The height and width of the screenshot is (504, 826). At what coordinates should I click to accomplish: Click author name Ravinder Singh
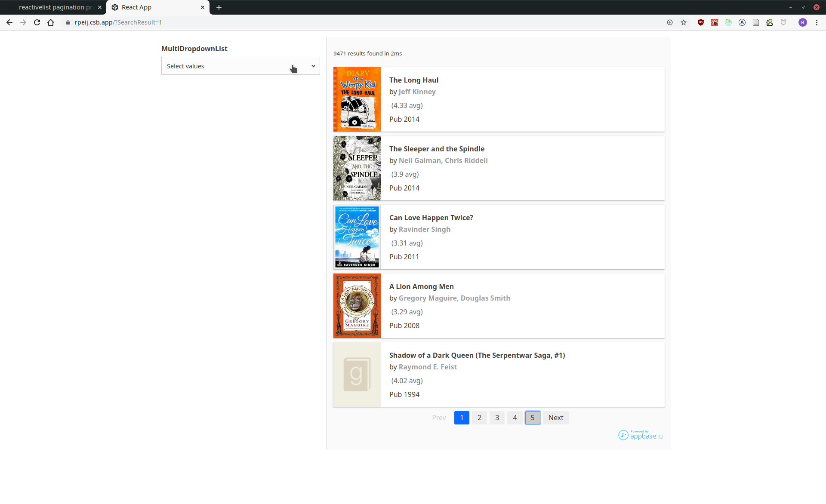pos(425,229)
